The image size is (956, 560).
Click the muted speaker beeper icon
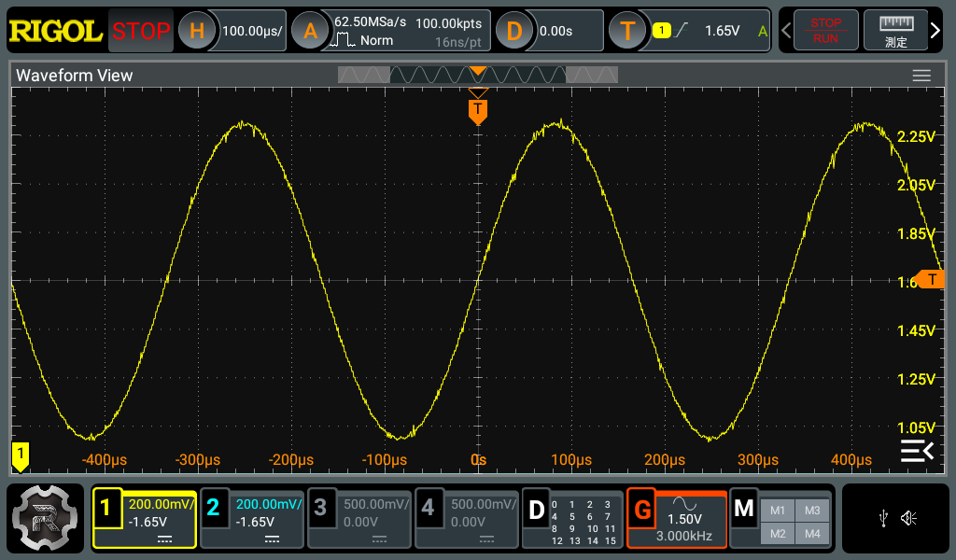point(909,519)
